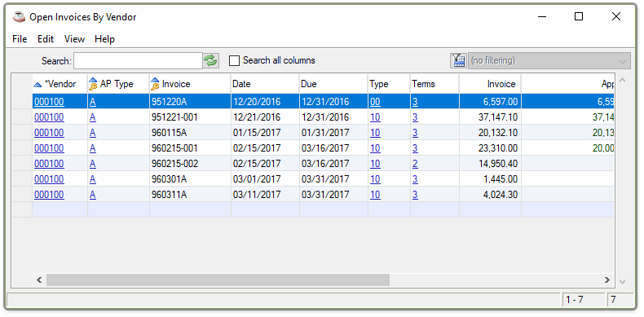Click the filter funnel icon
The height and width of the screenshot is (317, 644).
pos(458,61)
